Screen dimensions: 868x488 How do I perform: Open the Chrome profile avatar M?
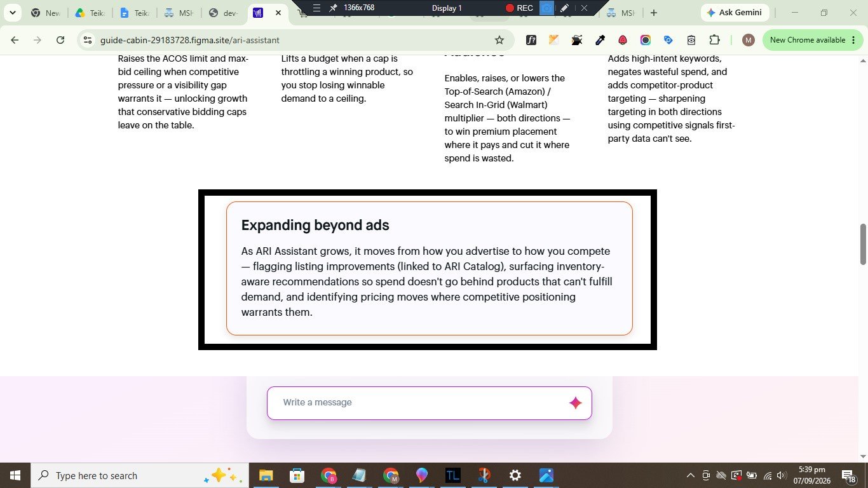click(749, 40)
